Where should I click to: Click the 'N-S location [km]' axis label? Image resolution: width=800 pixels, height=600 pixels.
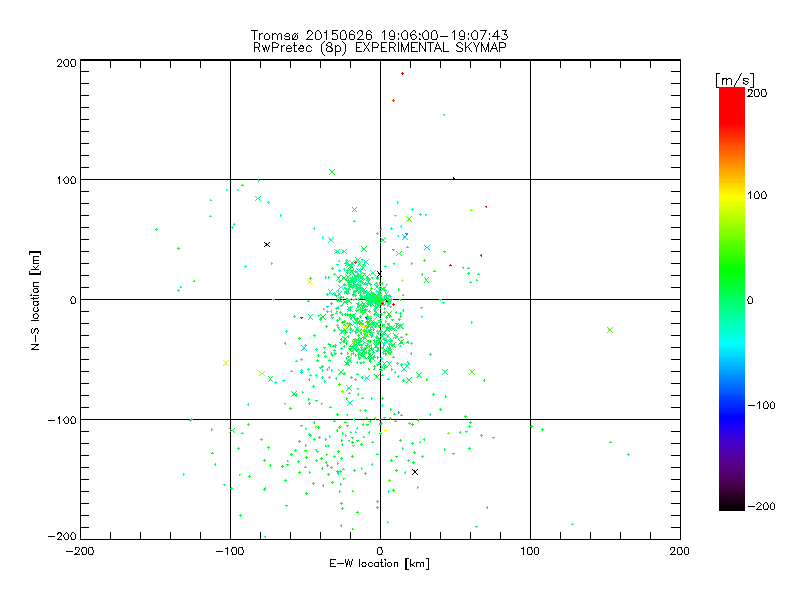[x=35, y=300]
